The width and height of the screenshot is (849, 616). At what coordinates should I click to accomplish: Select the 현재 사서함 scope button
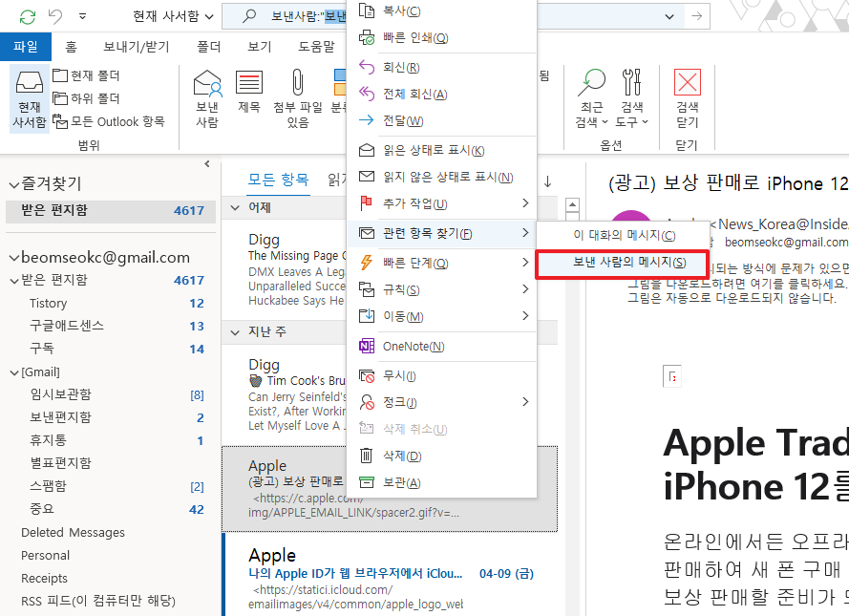[30, 98]
